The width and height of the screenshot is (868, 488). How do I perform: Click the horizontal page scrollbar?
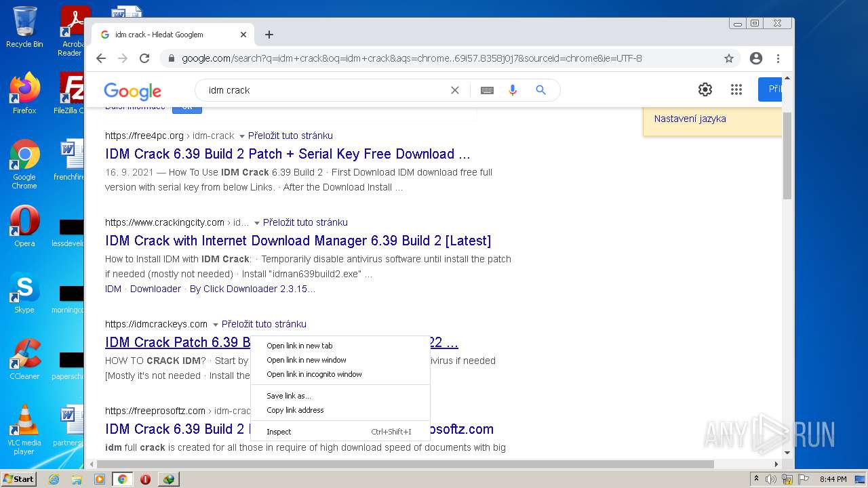point(406,464)
